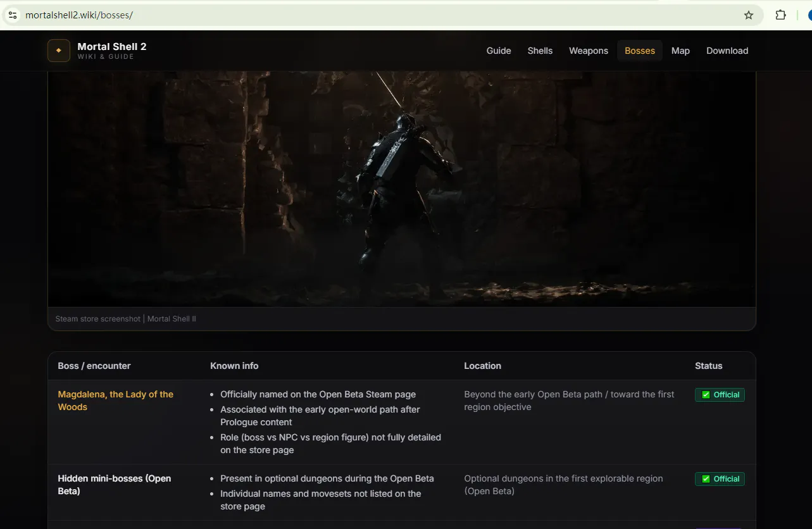
Task: Select the Bosses nav tab
Action: [640, 51]
